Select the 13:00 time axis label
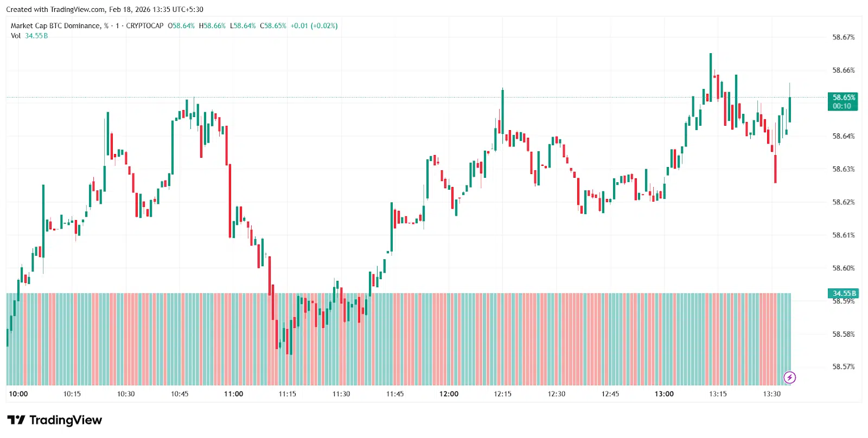 tap(664, 394)
